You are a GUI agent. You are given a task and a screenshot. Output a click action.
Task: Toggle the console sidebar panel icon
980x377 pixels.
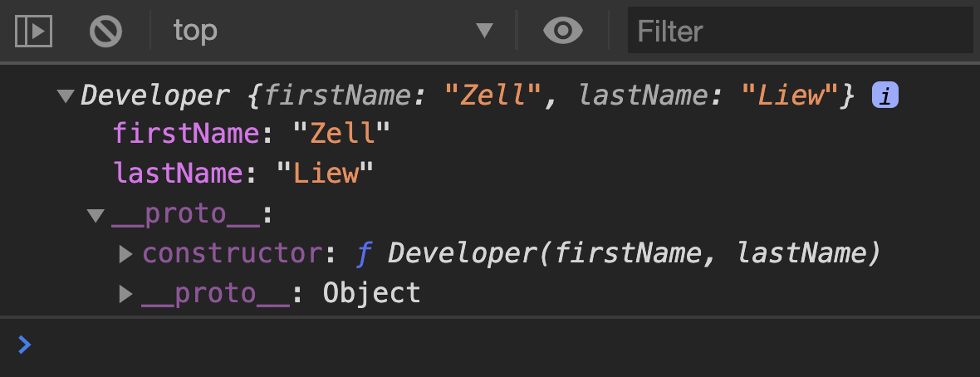[x=34, y=32]
